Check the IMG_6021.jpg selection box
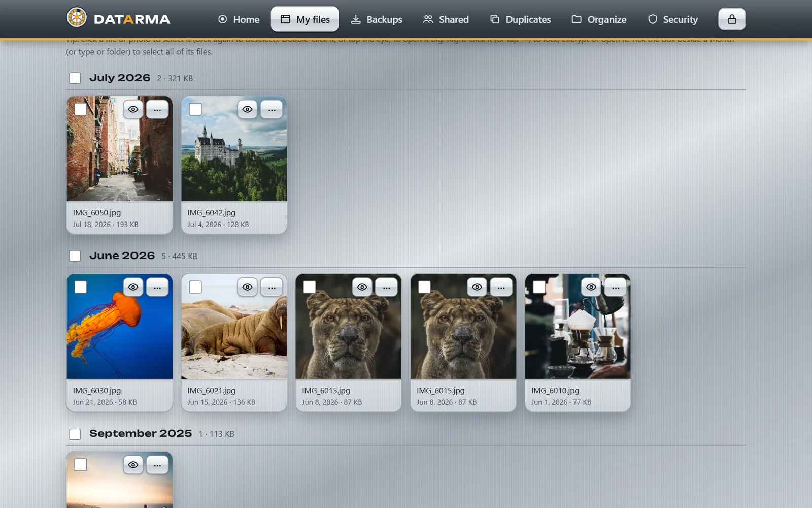 click(x=195, y=287)
